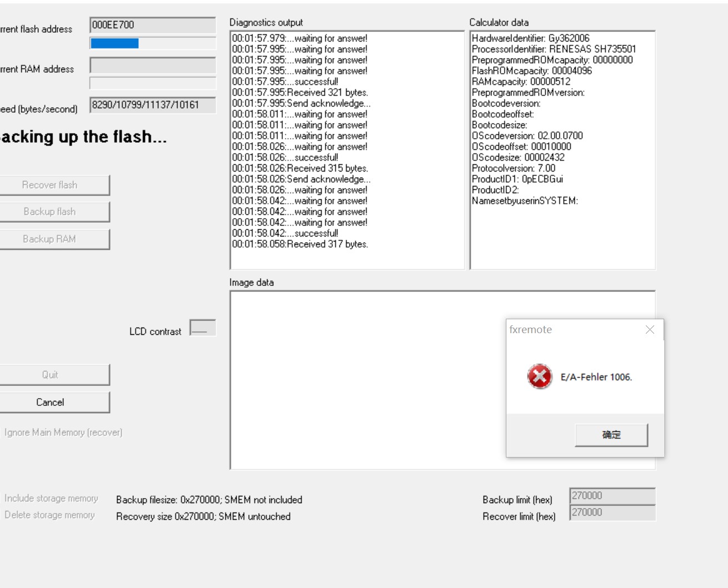Screen dimensions: 728x588
Task: Click 'Backup filesize: 0x270000; SMEM not included' text
Action: point(209,500)
